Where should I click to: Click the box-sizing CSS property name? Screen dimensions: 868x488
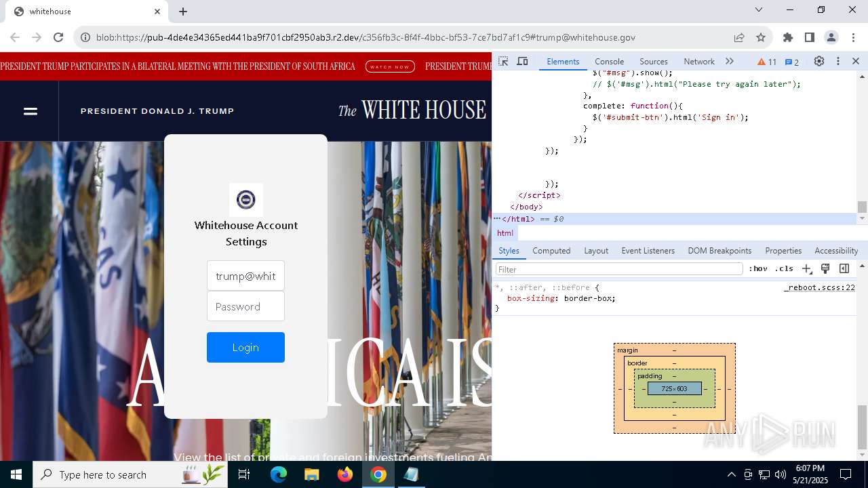coord(530,298)
